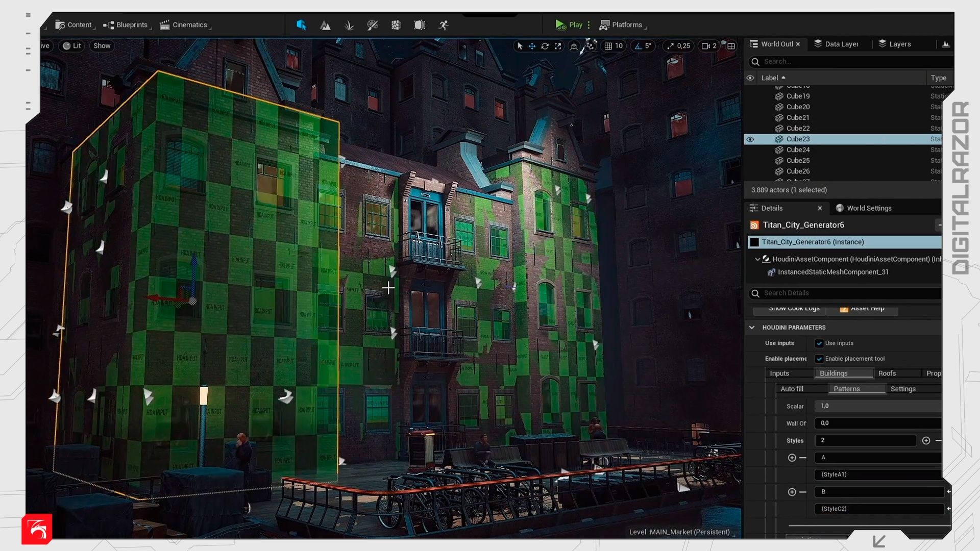Open the Fracture mode icon
Image resolution: width=980 pixels, height=551 pixels.
tap(396, 25)
